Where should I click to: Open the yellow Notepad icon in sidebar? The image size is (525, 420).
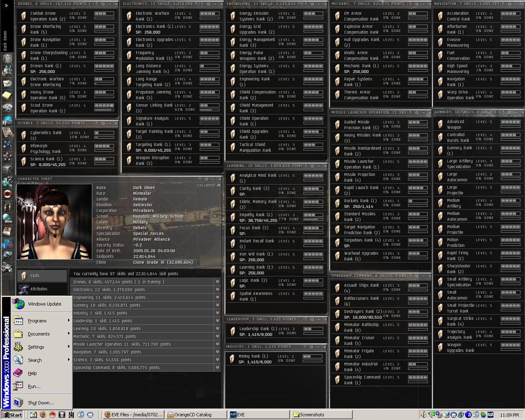click(7, 96)
